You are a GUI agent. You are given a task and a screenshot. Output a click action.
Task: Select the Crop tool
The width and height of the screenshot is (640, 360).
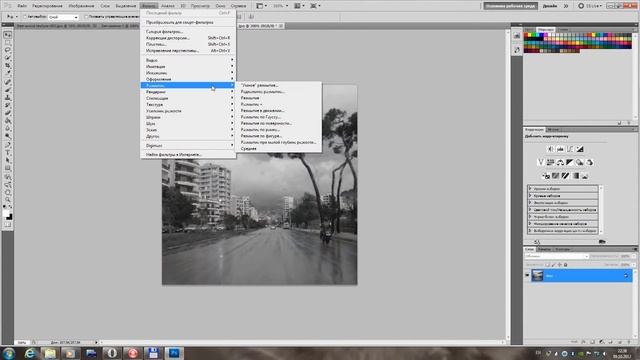click(x=7, y=65)
